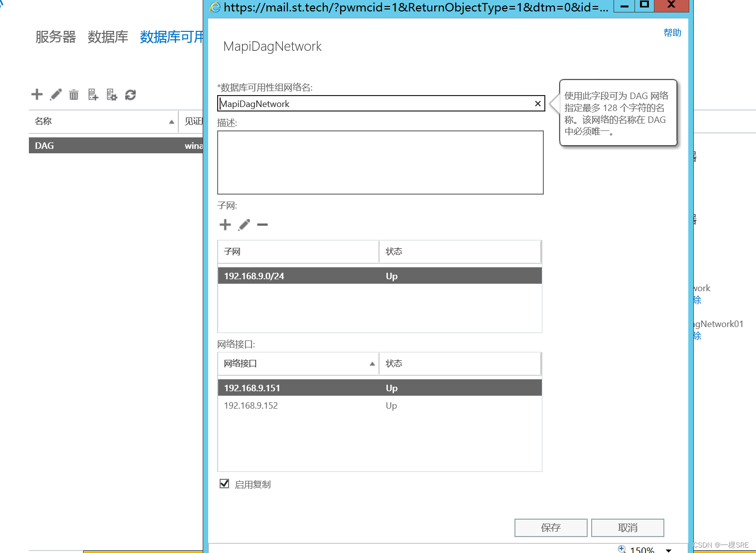Close the popup browser window
This screenshot has width=756, height=553.
click(671, 5)
